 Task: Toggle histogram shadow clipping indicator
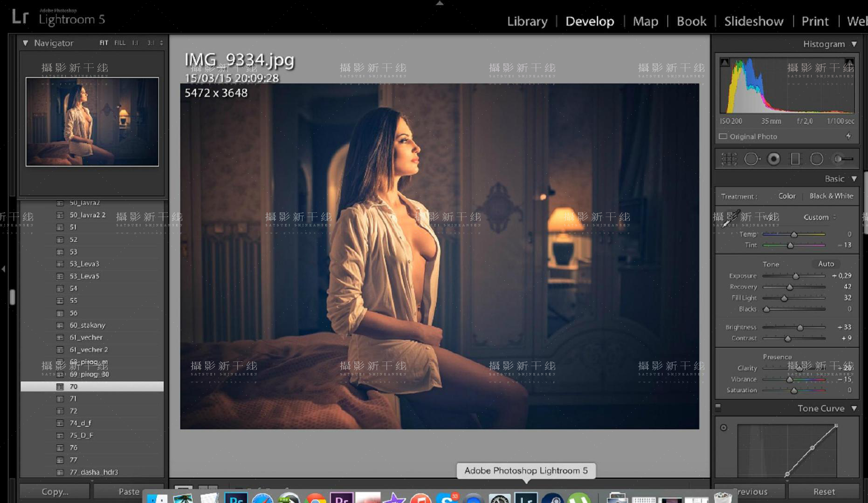[725, 62]
